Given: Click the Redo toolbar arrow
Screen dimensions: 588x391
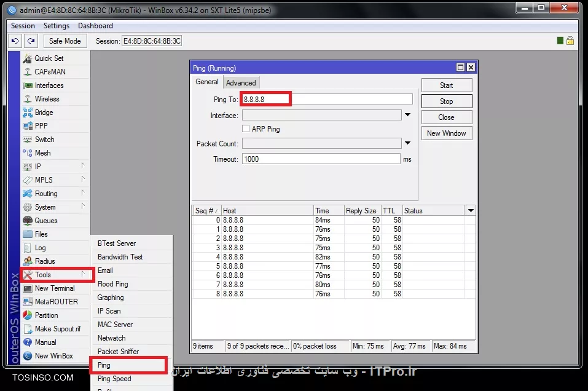Looking at the screenshot, I should [31, 41].
